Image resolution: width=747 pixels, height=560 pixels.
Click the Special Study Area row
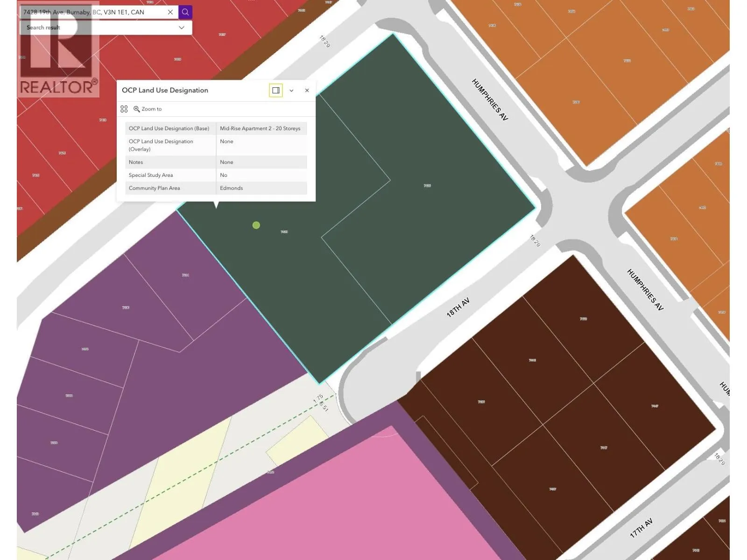(x=216, y=175)
